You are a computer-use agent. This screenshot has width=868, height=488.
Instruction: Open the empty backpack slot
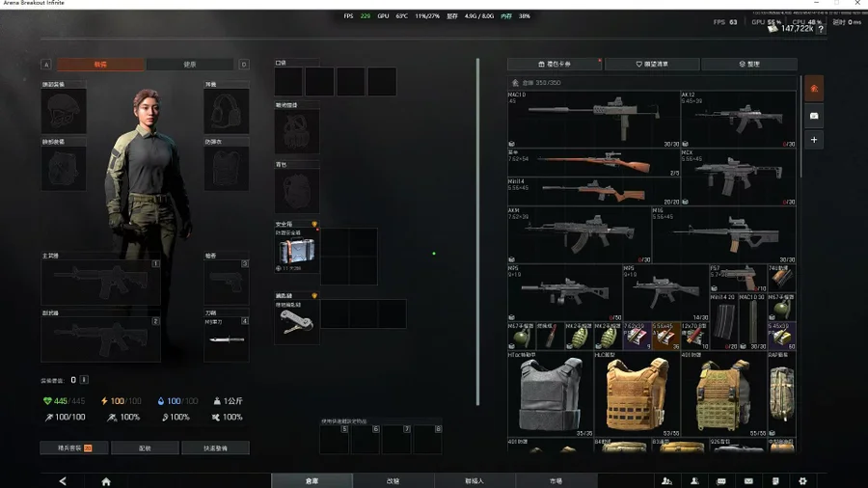[x=297, y=191]
